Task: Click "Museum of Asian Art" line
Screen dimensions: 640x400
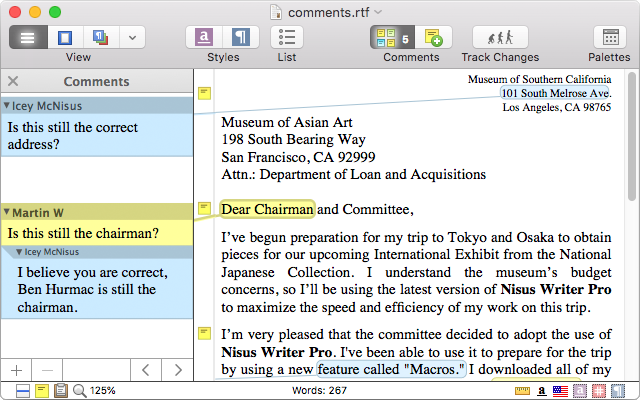Action: click(x=287, y=122)
